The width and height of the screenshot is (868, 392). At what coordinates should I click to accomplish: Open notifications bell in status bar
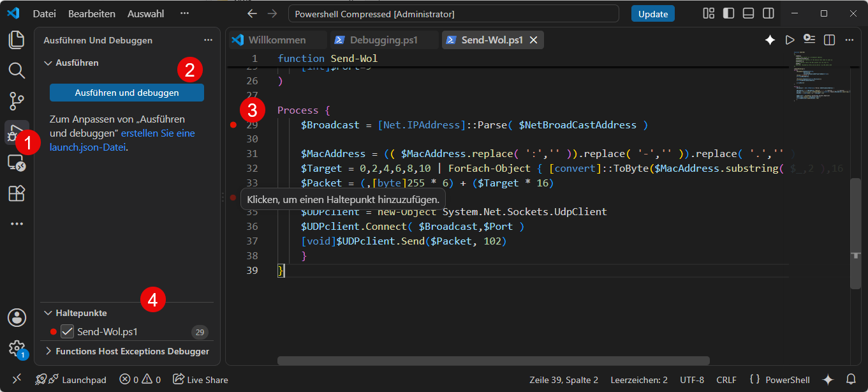(851, 379)
